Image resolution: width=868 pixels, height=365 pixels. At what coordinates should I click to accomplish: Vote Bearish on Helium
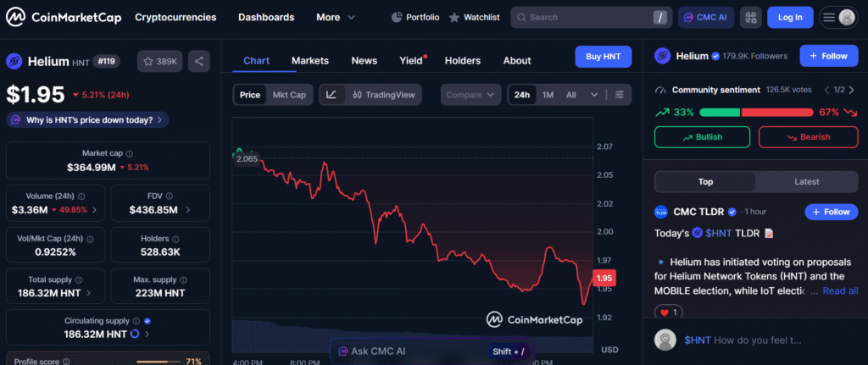tap(808, 137)
